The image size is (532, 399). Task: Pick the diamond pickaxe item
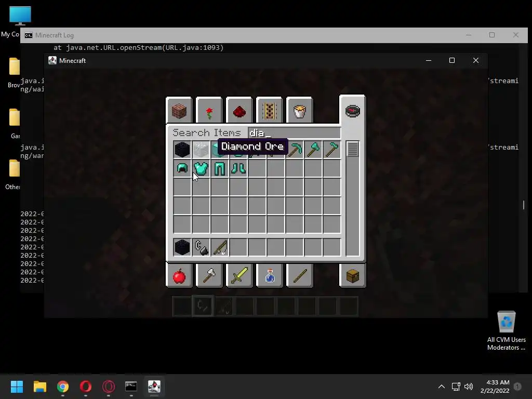point(294,150)
